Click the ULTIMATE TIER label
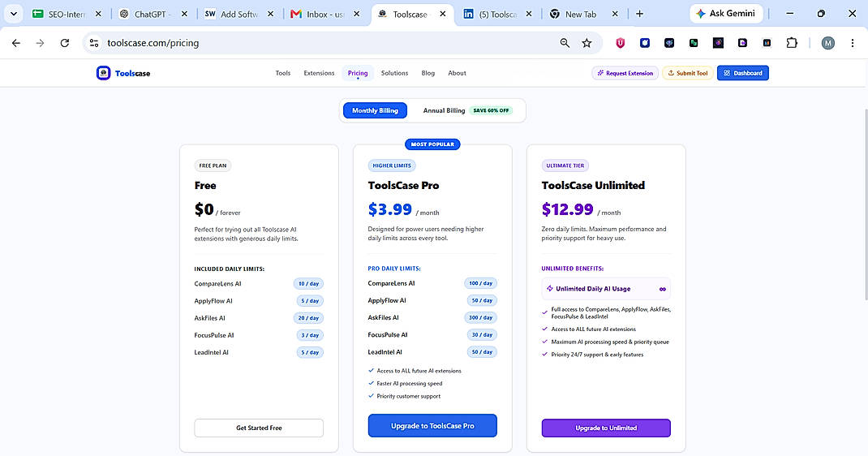Image resolution: width=868 pixels, height=456 pixels. click(x=565, y=166)
